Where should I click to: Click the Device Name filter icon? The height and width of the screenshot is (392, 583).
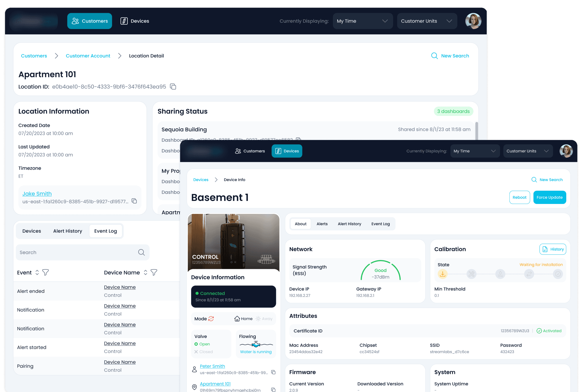pyautogui.click(x=154, y=273)
